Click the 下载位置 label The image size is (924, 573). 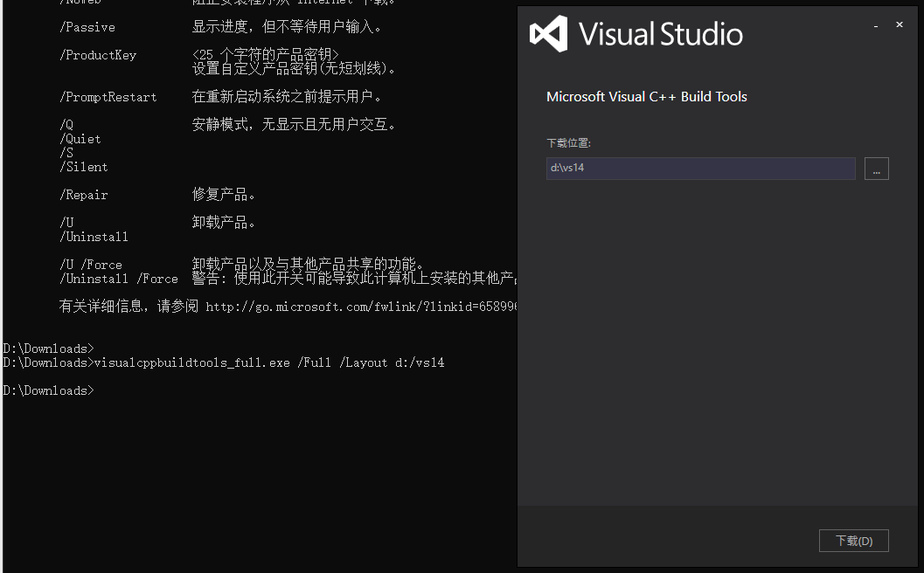coord(569,143)
